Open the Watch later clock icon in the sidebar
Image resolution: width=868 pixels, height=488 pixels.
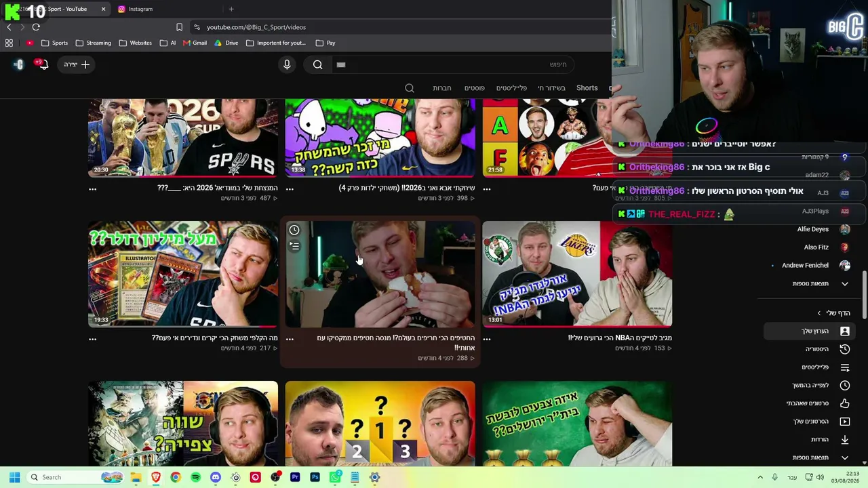844,385
